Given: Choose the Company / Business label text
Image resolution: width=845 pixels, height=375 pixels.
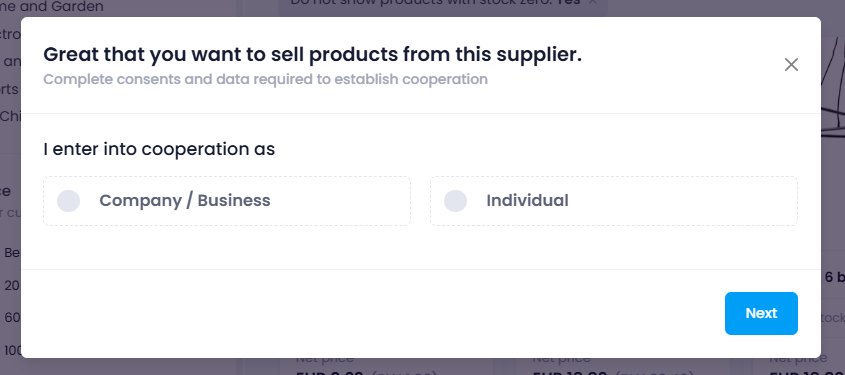Looking at the screenshot, I should 185,200.
